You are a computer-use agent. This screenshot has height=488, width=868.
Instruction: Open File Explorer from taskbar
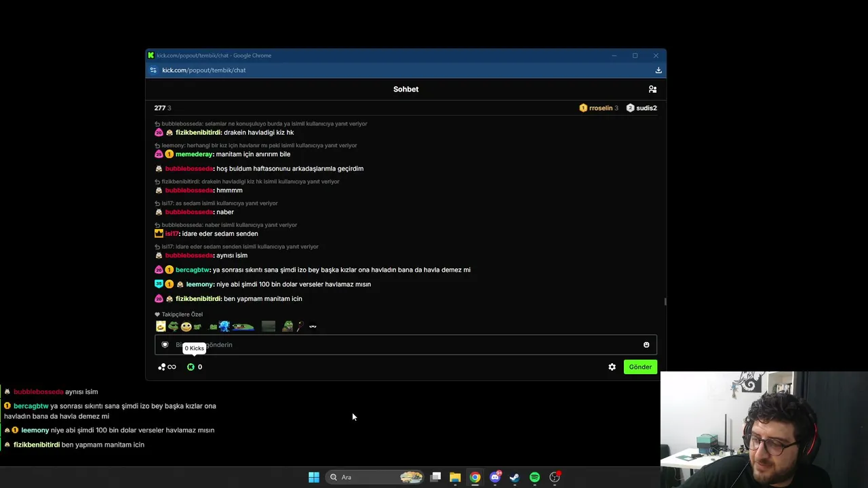pos(455,477)
